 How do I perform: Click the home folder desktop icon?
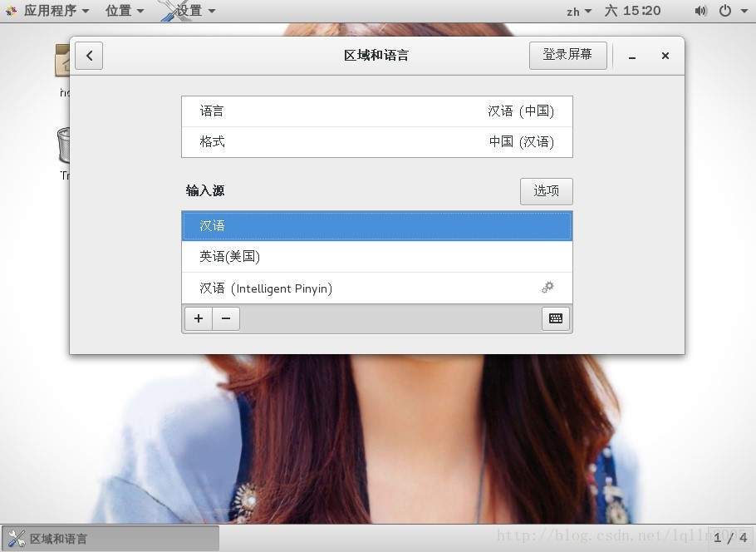[62, 61]
